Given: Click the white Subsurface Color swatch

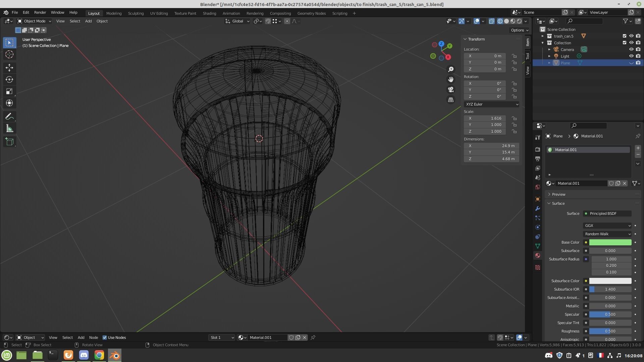Looking at the screenshot, I should coord(610,281).
